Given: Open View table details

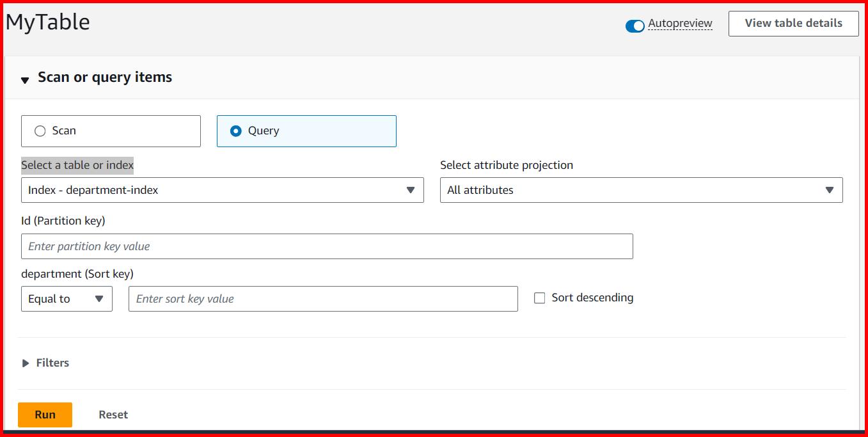Looking at the screenshot, I should click(793, 23).
